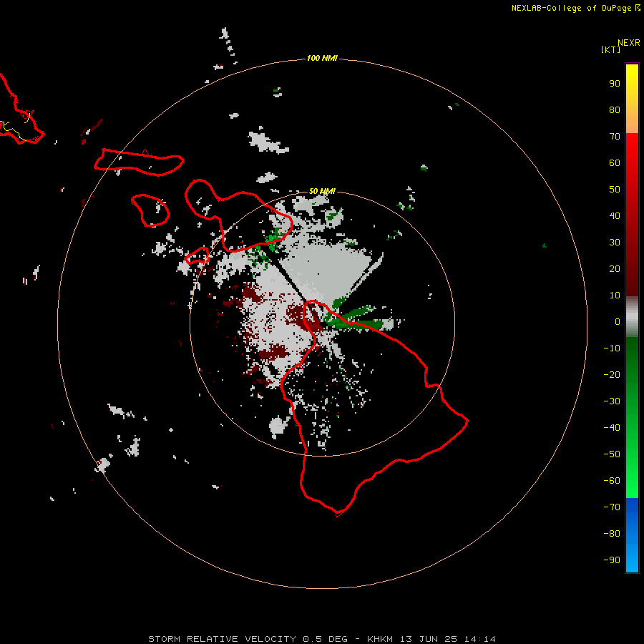
Task: Click the -80 value on the velocity scale
Action: pos(612,534)
